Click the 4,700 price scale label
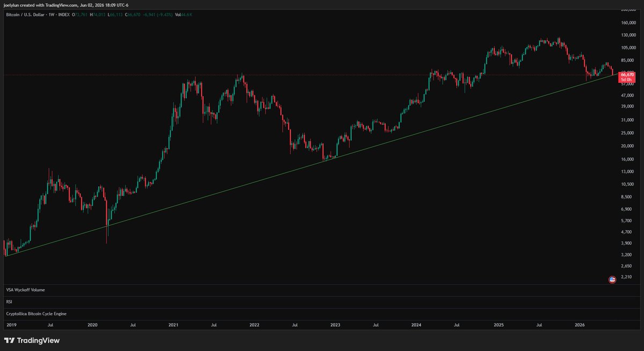 [x=625, y=232]
